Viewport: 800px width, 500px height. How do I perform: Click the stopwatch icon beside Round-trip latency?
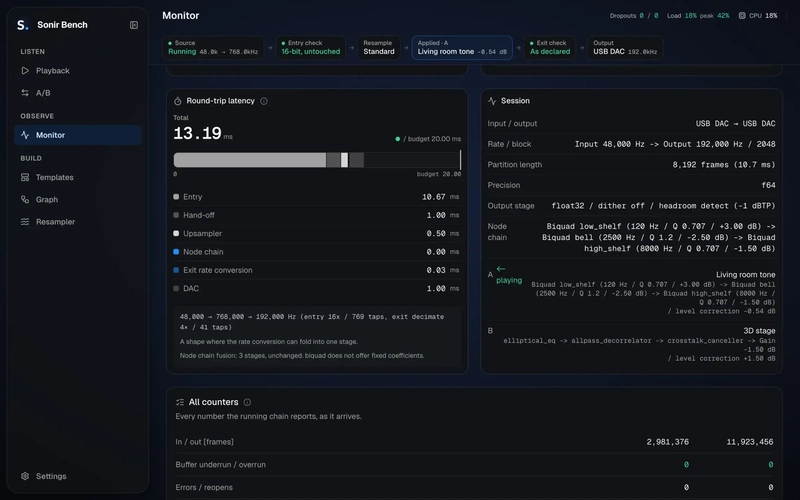click(178, 101)
